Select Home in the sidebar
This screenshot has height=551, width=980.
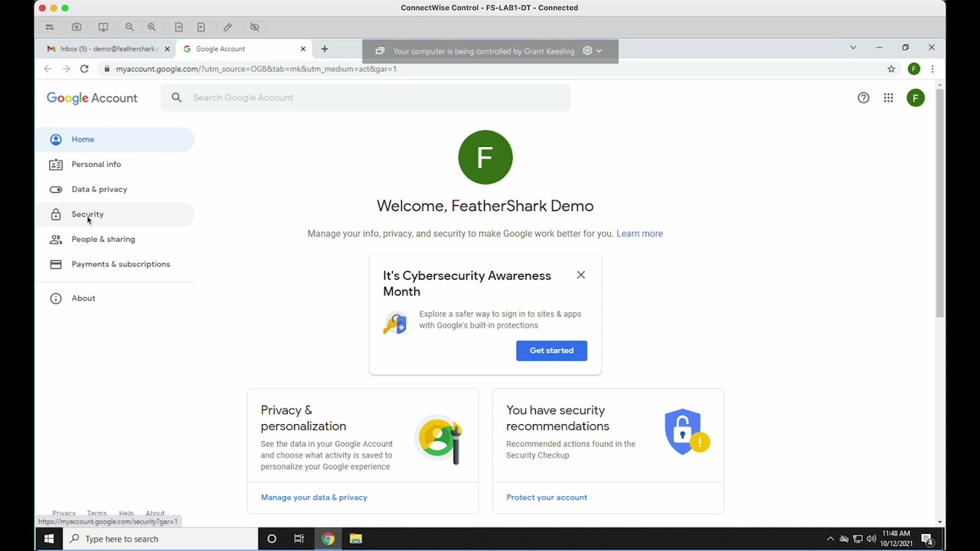[x=115, y=139]
